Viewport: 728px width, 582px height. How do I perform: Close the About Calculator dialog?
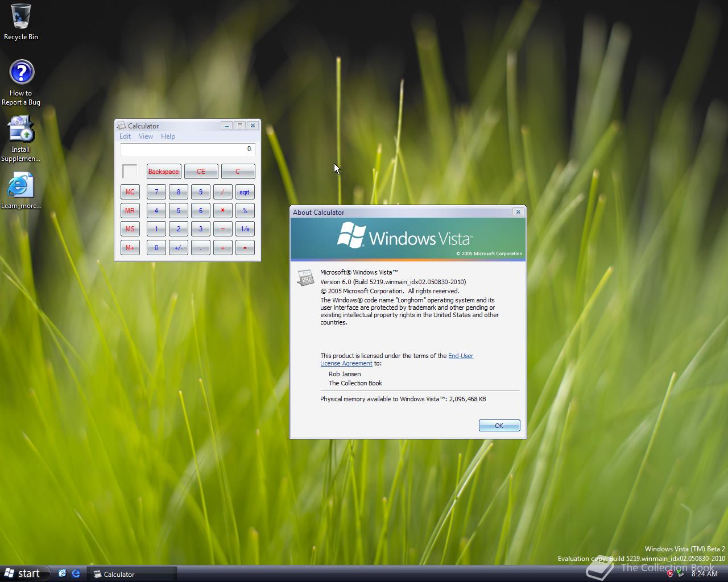pos(518,212)
